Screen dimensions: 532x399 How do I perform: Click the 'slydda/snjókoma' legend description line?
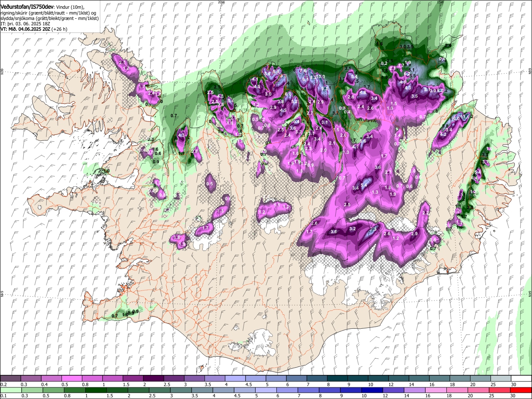(x=49, y=18)
